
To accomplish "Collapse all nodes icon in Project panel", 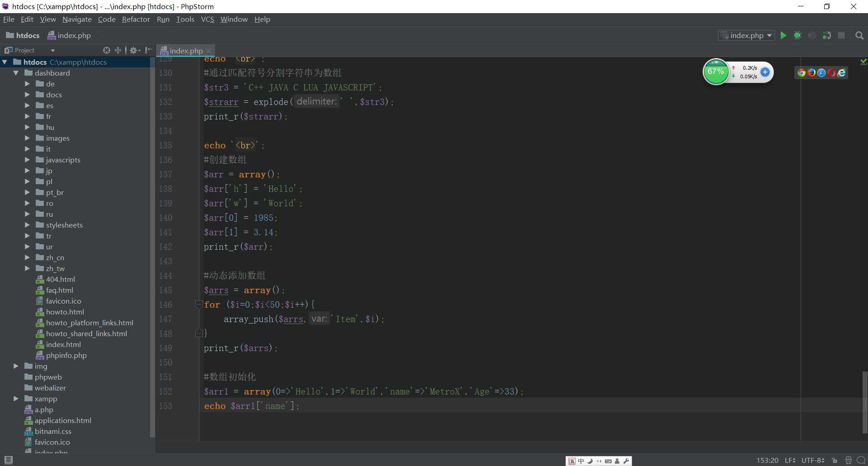I will 118,50.
